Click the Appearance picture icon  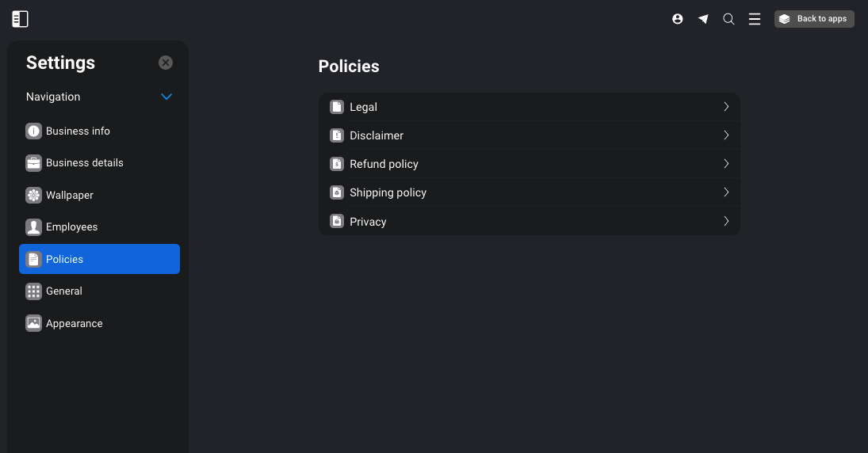[34, 323]
